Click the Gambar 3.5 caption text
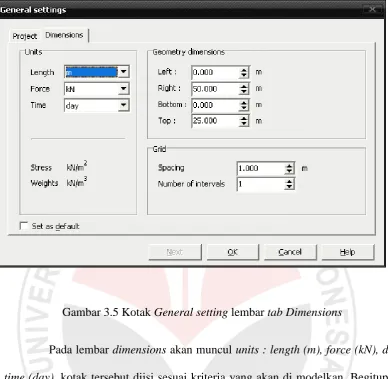Image resolution: width=388 pixels, height=379 pixels. click(202, 312)
